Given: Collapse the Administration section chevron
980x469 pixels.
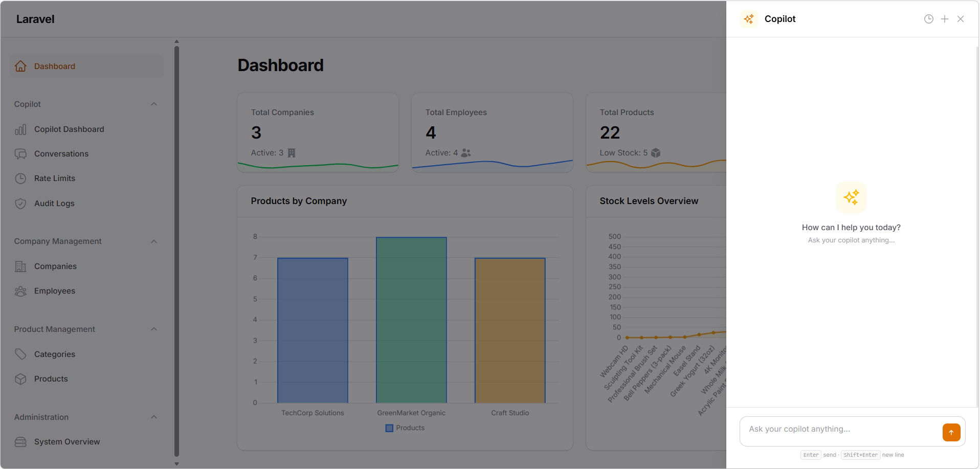Looking at the screenshot, I should [x=154, y=417].
